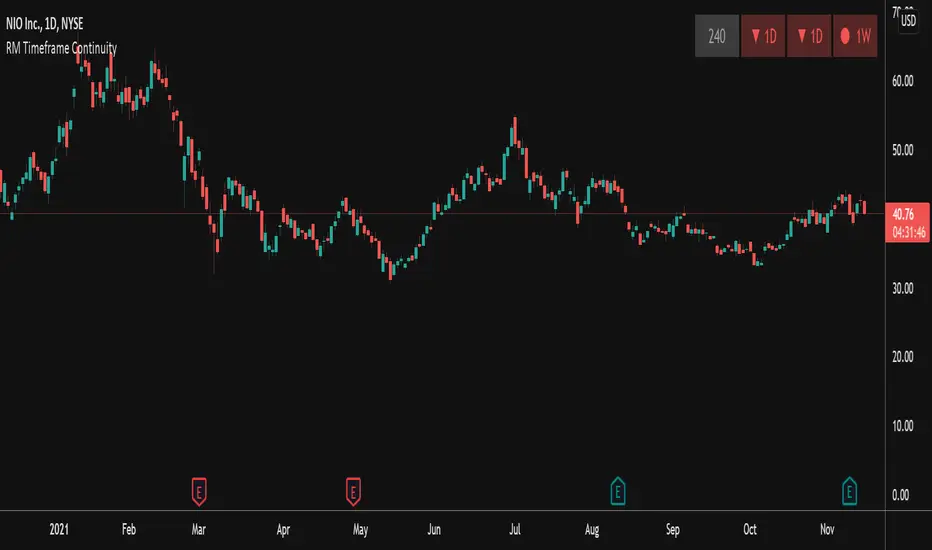Click the 20.00 price axis label
The height and width of the screenshot is (550, 932).
pos(902,357)
